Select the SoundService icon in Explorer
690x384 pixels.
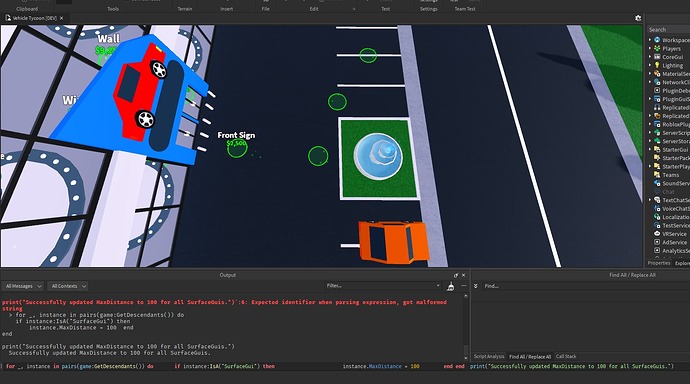[x=657, y=183]
